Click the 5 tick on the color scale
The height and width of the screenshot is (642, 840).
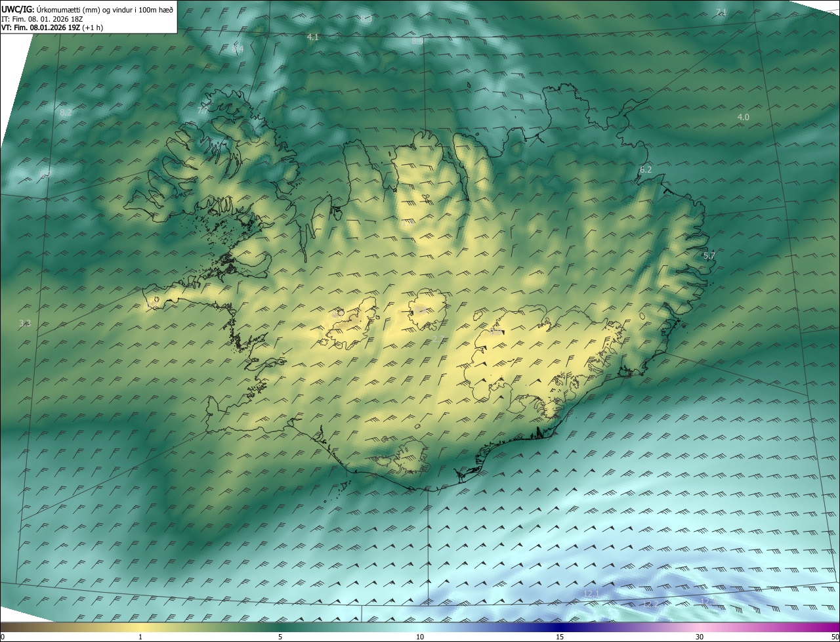(x=280, y=637)
